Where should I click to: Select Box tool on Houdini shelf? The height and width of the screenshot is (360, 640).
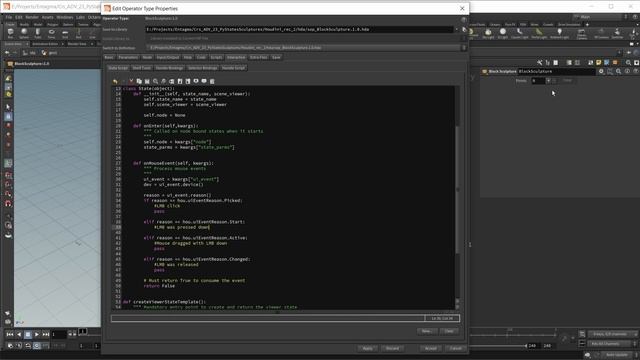11,33
